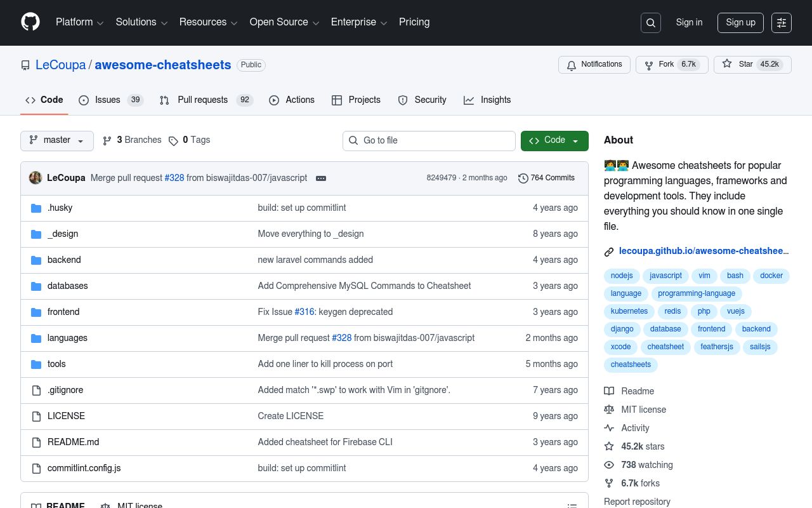Click the Sign up button

coord(740,23)
